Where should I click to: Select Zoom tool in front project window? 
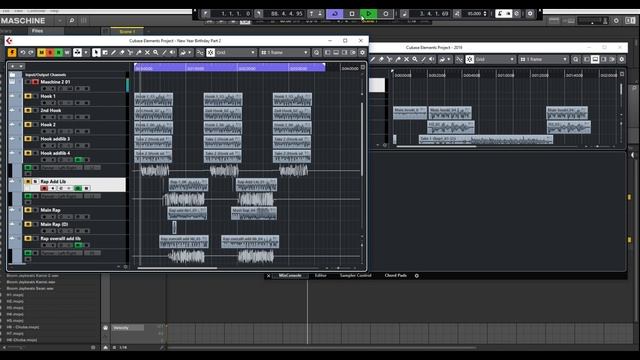[x=156, y=53]
